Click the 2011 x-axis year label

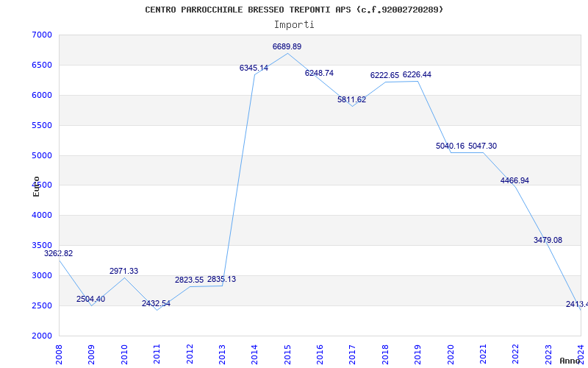[157, 355]
